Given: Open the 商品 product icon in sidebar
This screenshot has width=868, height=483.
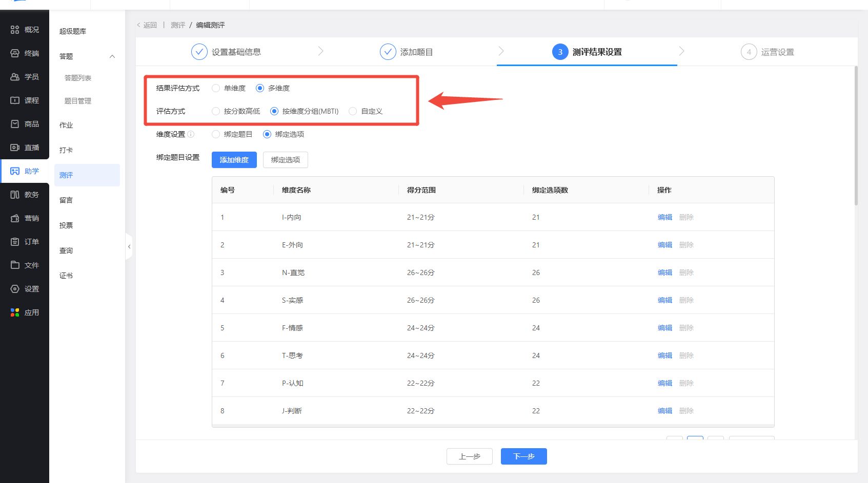Looking at the screenshot, I should pyautogui.click(x=15, y=124).
